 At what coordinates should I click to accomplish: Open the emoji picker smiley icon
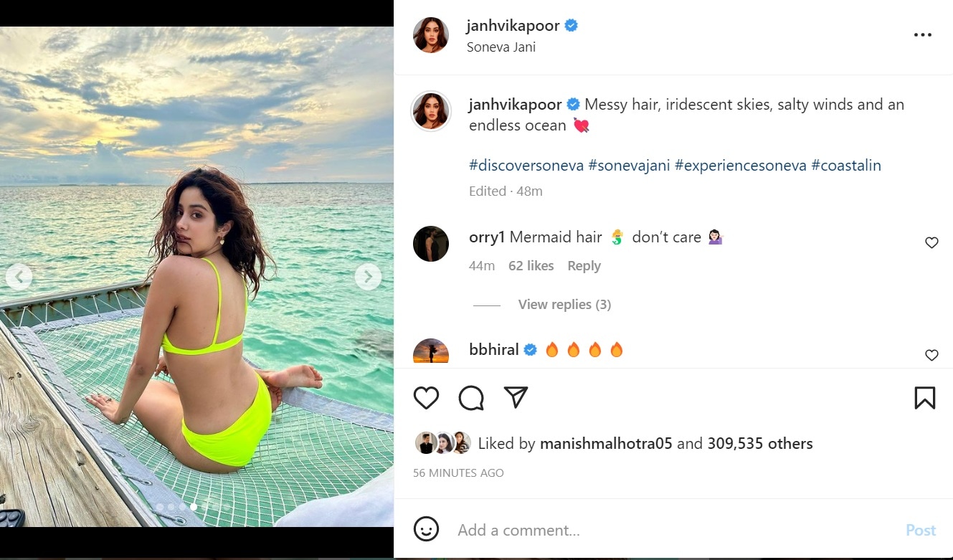[426, 530]
